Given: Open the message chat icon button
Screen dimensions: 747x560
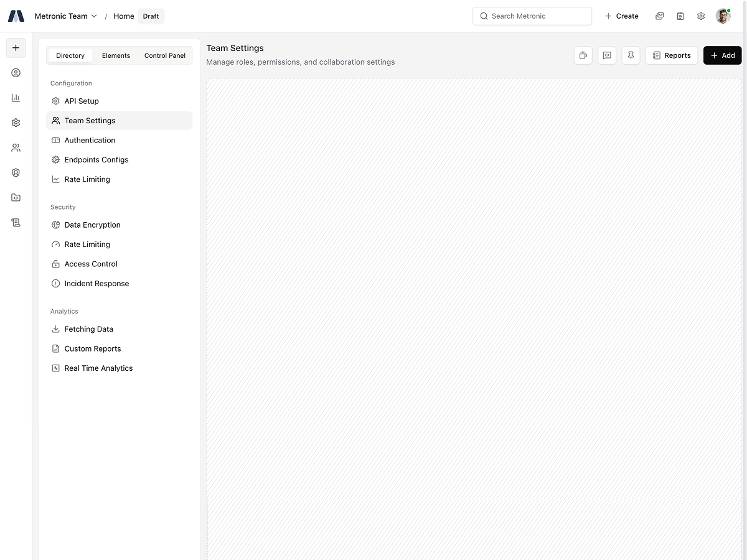Looking at the screenshot, I should (x=607, y=55).
